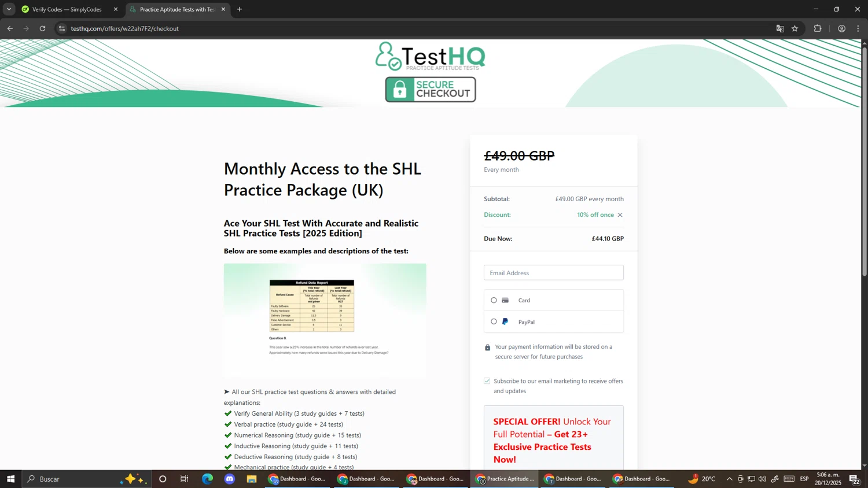Switch ESP keyboard language
Screen dimensions: 868x488
pyautogui.click(x=804, y=479)
